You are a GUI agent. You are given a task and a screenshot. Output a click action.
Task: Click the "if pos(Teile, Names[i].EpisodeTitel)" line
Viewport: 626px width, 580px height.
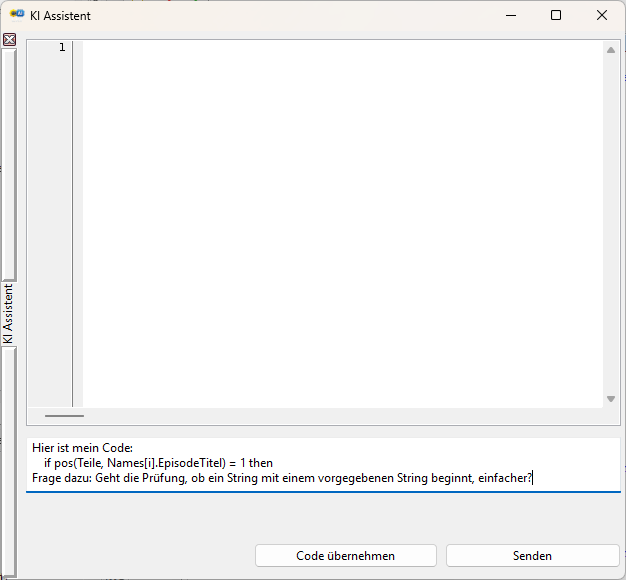tap(158, 463)
